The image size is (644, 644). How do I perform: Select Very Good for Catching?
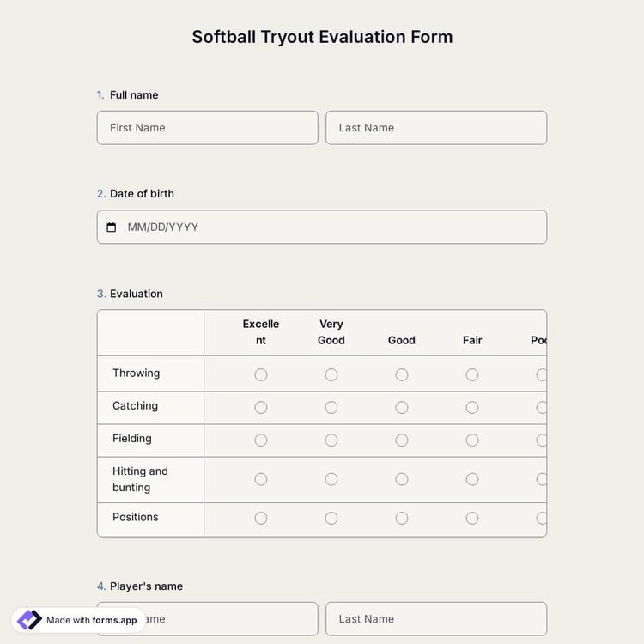coord(331,407)
